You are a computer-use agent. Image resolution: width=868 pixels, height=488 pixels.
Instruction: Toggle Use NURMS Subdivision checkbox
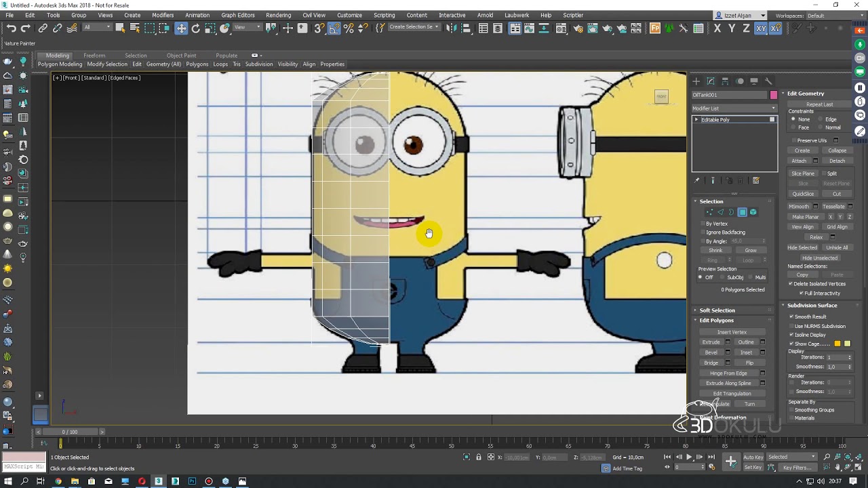791,326
